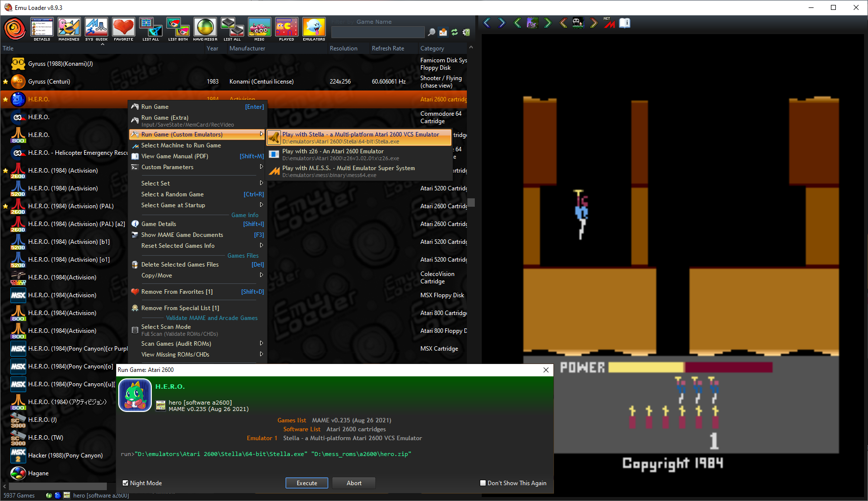The image size is (868, 501).
Task: Open the Machines toolbar icon
Action: coord(69,29)
